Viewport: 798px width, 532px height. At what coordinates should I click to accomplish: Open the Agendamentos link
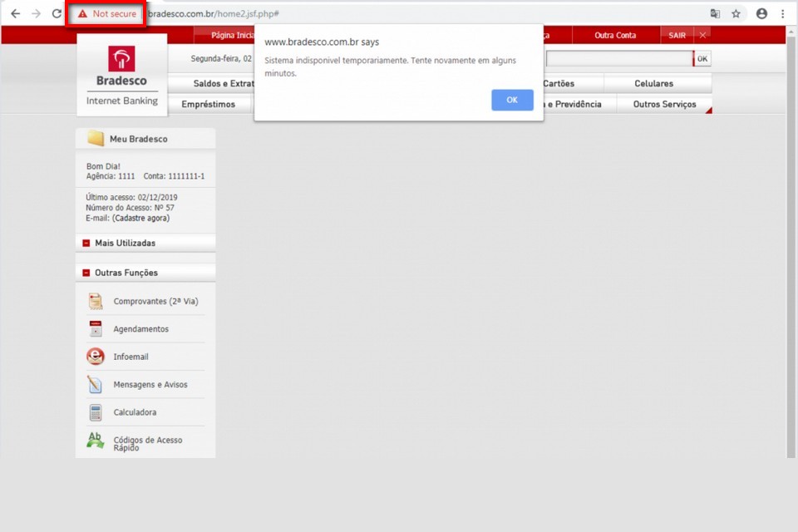[x=141, y=329]
